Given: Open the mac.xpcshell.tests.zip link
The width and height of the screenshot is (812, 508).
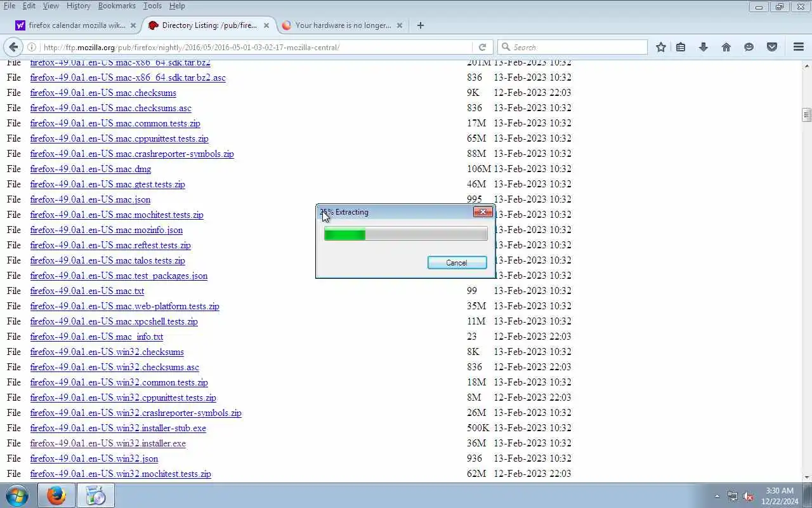Looking at the screenshot, I should click(114, 321).
